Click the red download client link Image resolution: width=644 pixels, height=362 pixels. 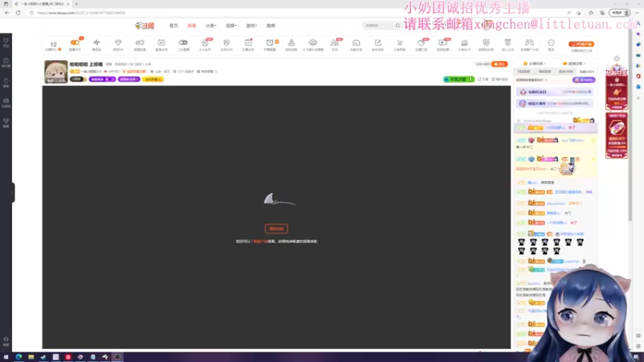pyautogui.click(x=260, y=241)
